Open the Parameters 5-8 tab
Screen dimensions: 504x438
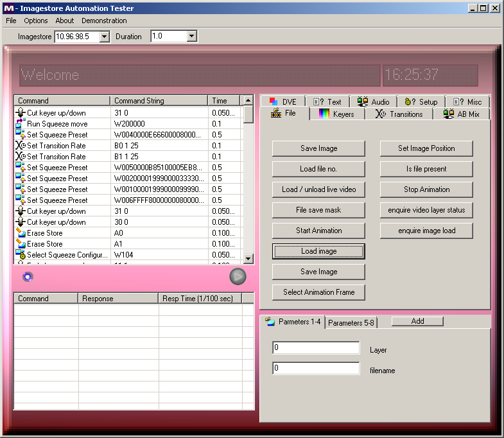[351, 323]
